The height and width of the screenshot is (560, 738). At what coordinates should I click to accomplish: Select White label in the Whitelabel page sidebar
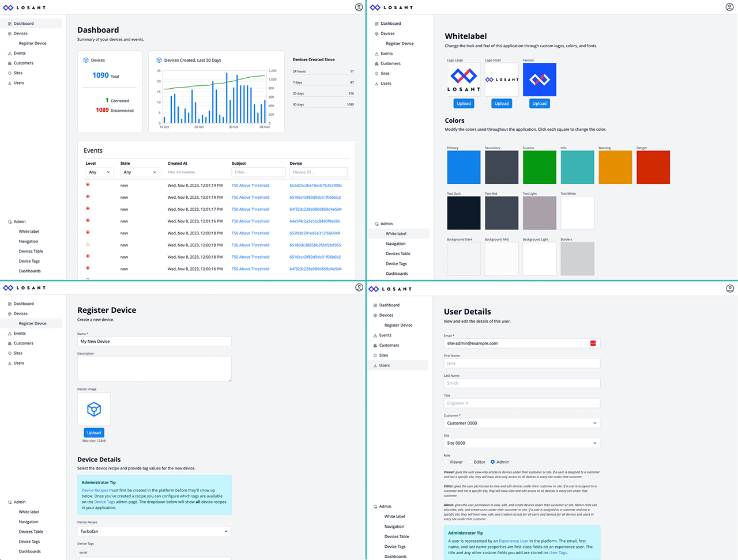click(396, 234)
